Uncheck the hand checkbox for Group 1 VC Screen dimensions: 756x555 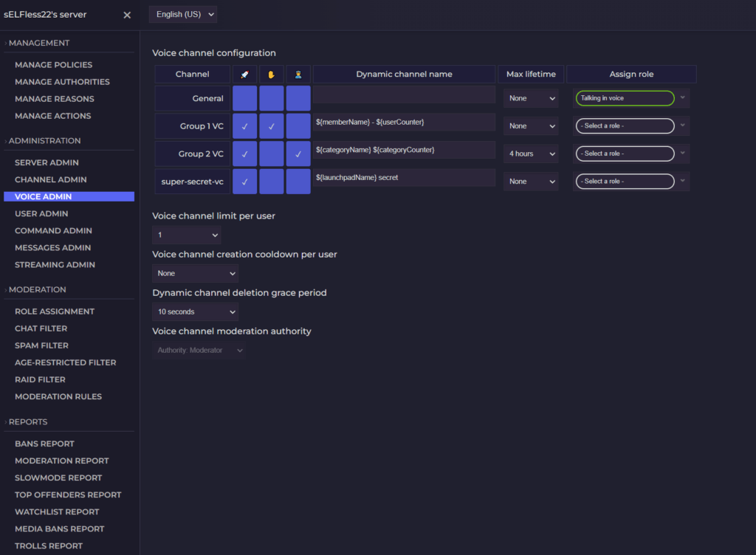pyautogui.click(x=272, y=126)
